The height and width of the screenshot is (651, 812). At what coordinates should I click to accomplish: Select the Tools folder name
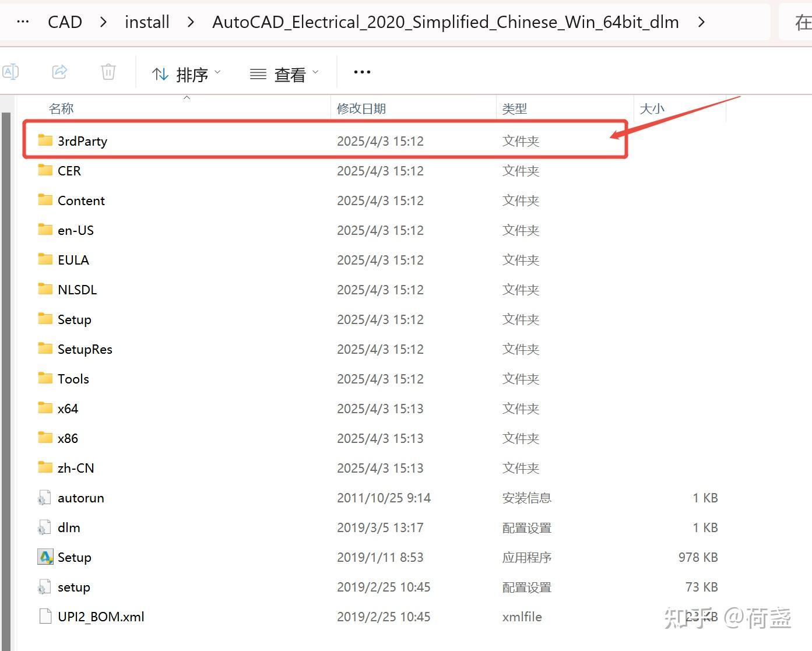click(73, 379)
